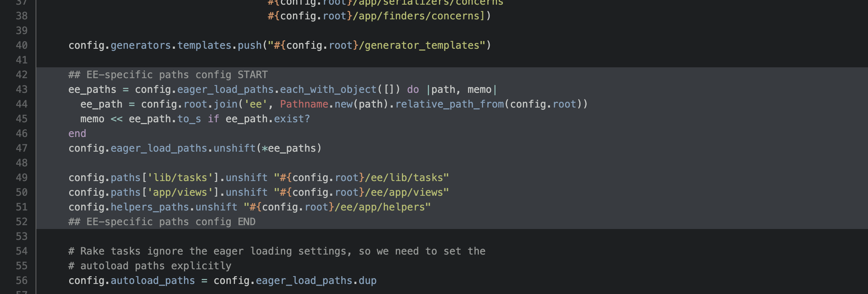This screenshot has height=294, width=868.
Task: Click 'autoload_paths' on line 56
Action: coord(153,280)
